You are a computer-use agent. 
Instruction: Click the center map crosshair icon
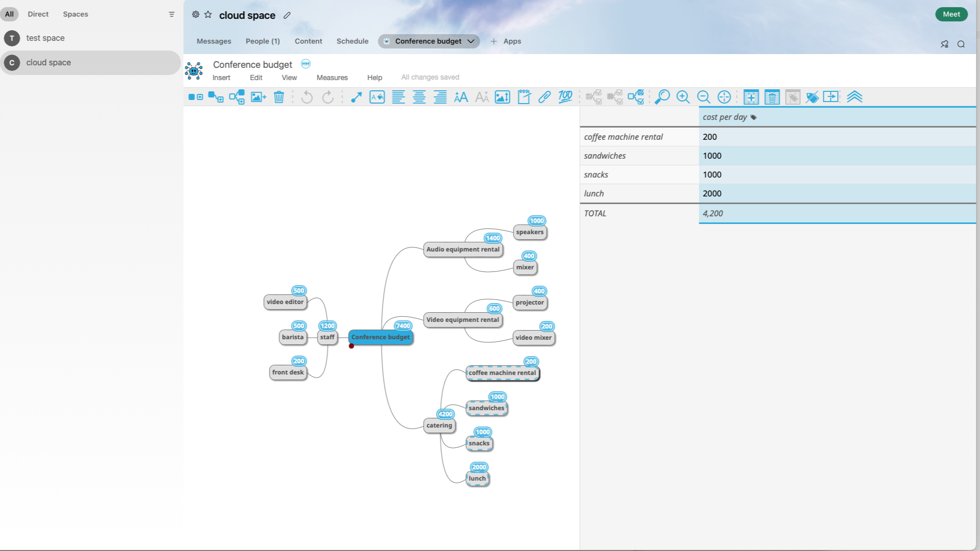click(x=724, y=97)
